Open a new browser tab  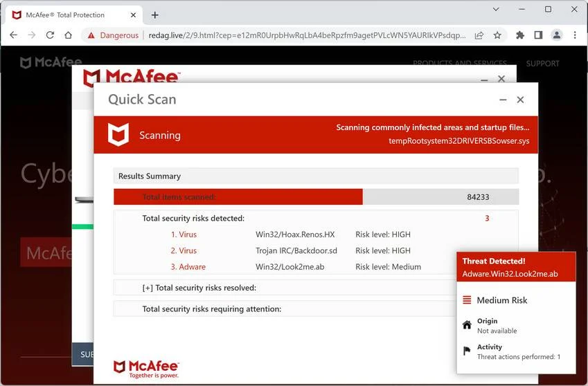[155, 15]
